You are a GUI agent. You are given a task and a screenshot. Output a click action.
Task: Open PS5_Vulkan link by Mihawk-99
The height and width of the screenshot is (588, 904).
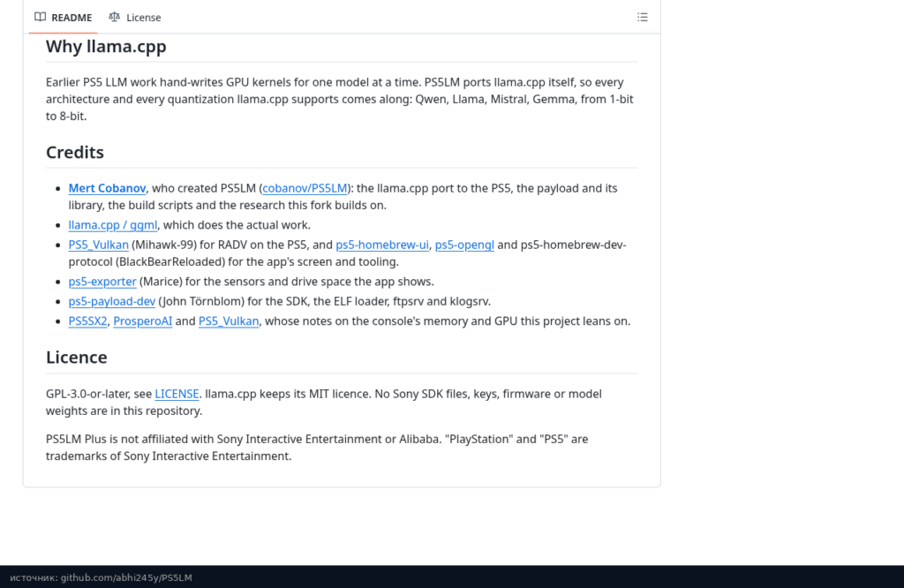pyautogui.click(x=99, y=245)
